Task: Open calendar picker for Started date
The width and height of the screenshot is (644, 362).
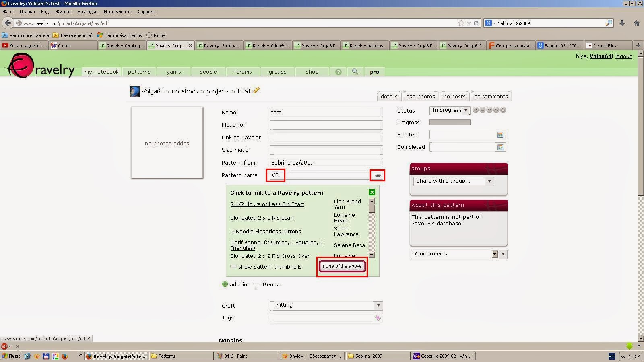Action: tap(500, 135)
